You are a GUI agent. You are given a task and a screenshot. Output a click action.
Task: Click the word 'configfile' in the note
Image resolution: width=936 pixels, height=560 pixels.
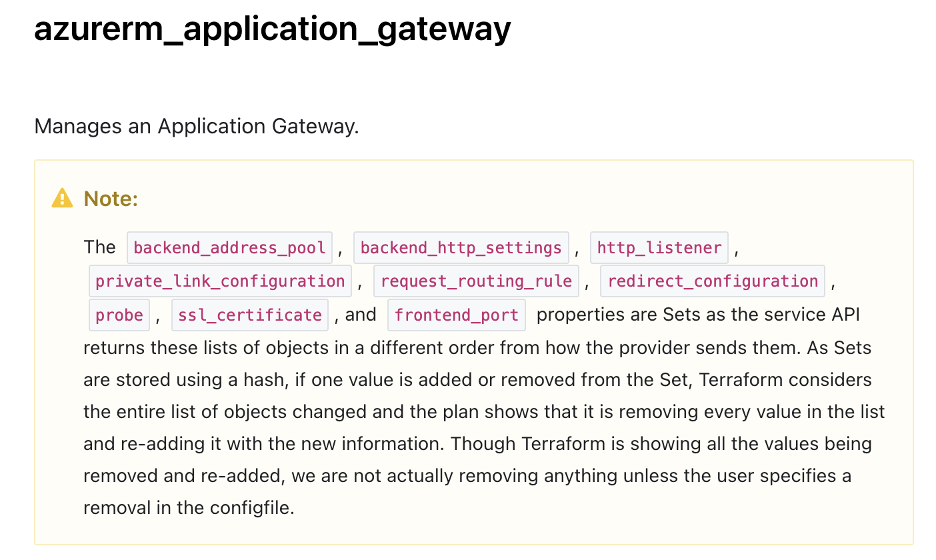(255, 507)
